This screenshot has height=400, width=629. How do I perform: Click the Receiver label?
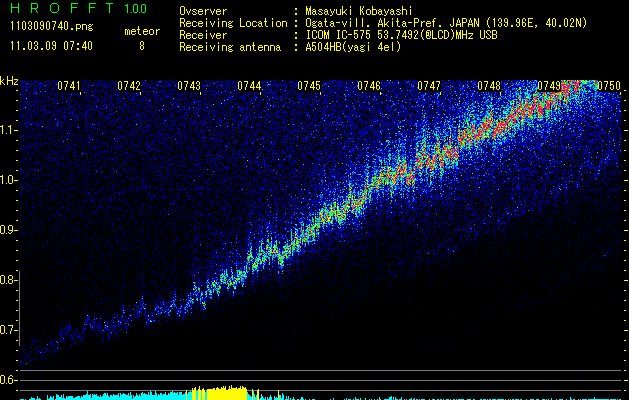click(203, 35)
